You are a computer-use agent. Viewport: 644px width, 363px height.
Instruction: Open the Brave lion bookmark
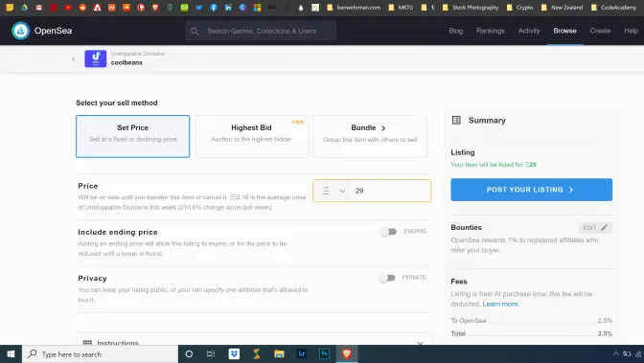point(155,8)
